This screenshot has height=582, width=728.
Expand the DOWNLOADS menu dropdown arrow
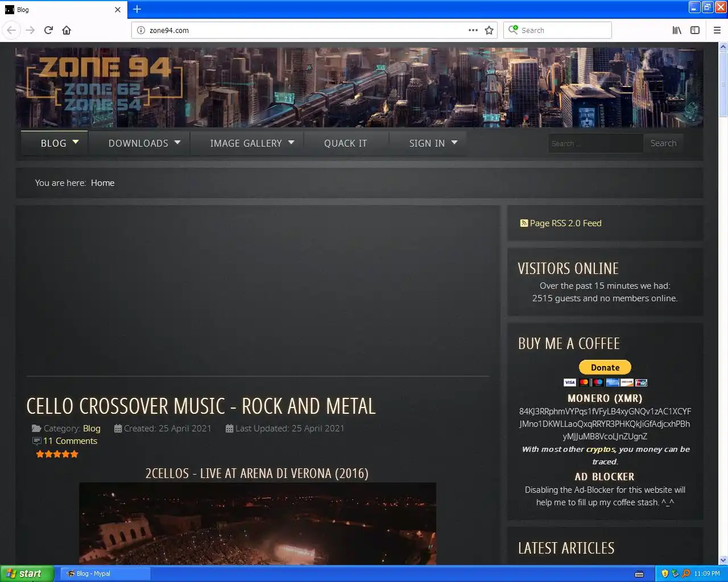pos(177,142)
